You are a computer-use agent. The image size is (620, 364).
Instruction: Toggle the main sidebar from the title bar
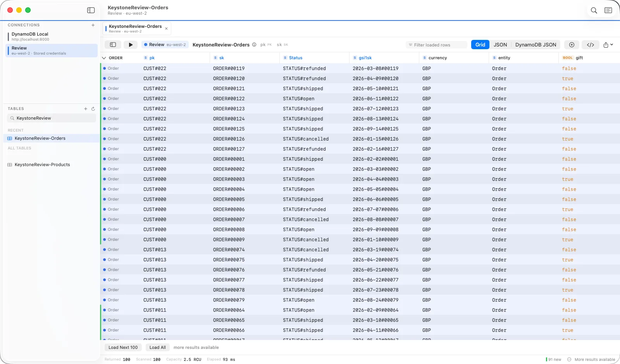pos(91,10)
